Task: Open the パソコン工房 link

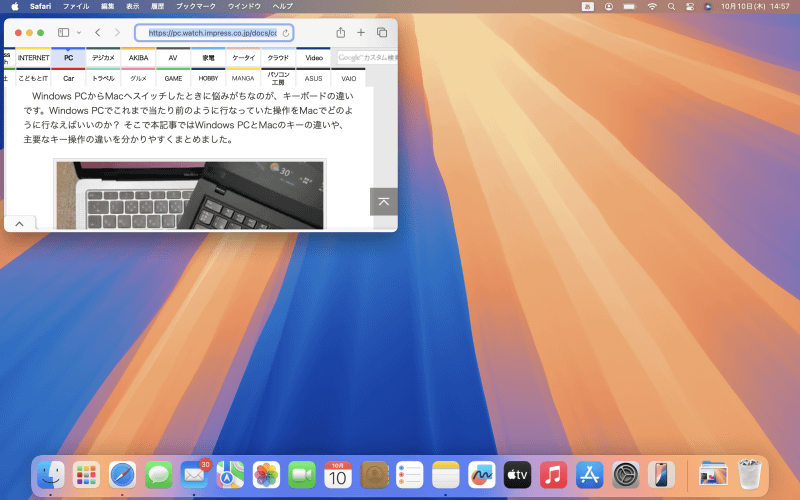Action: 278,78
